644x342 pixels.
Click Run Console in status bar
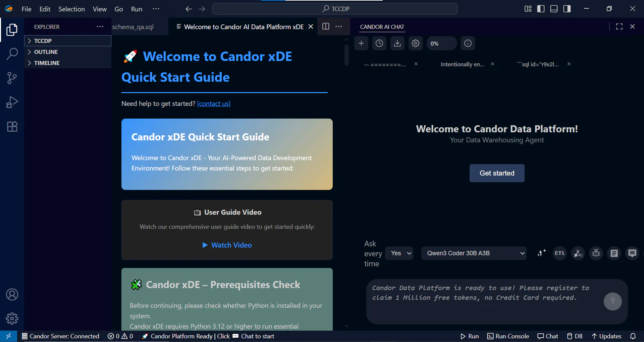(x=508, y=336)
